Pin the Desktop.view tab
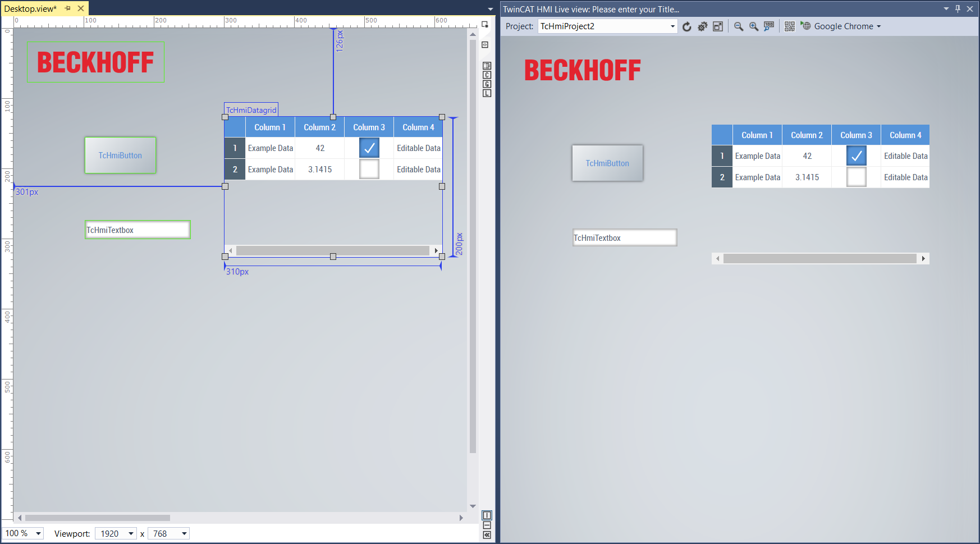 [x=68, y=8]
